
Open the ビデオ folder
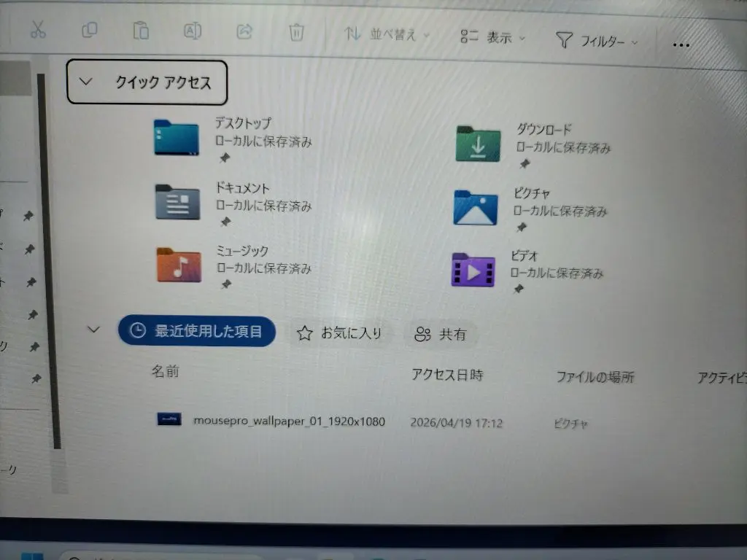473,270
